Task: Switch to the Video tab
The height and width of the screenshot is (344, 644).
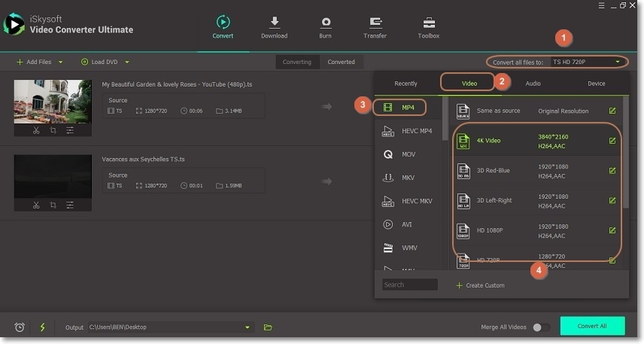Action: point(469,84)
